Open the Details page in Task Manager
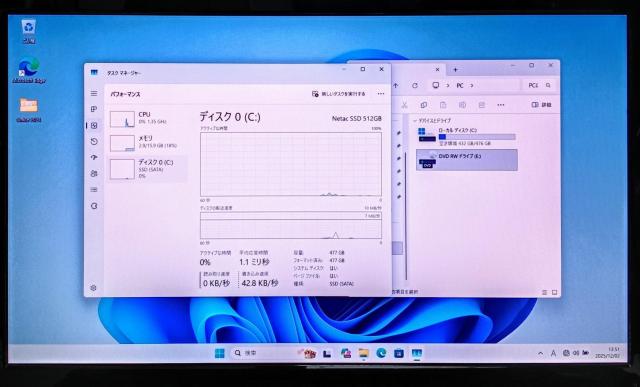640x387 pixels. pos(94,189)
